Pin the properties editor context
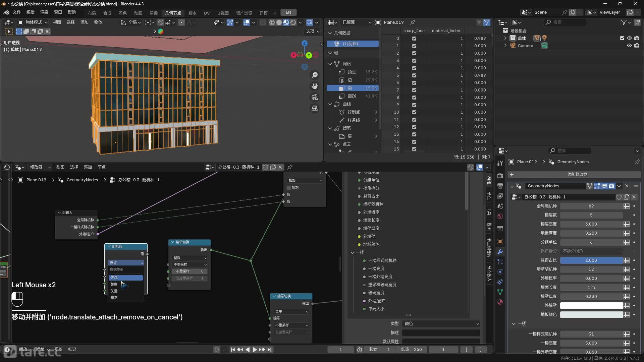 tap(637, 162)
